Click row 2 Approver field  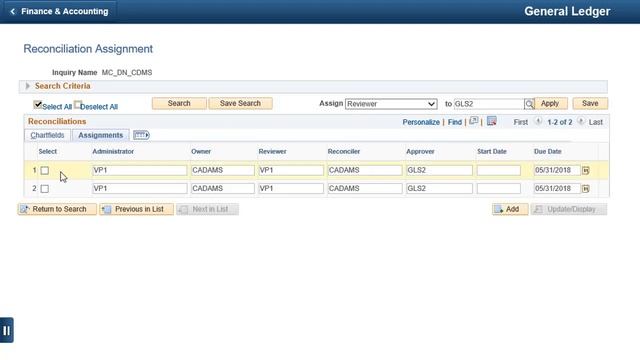tap(439, 189)
